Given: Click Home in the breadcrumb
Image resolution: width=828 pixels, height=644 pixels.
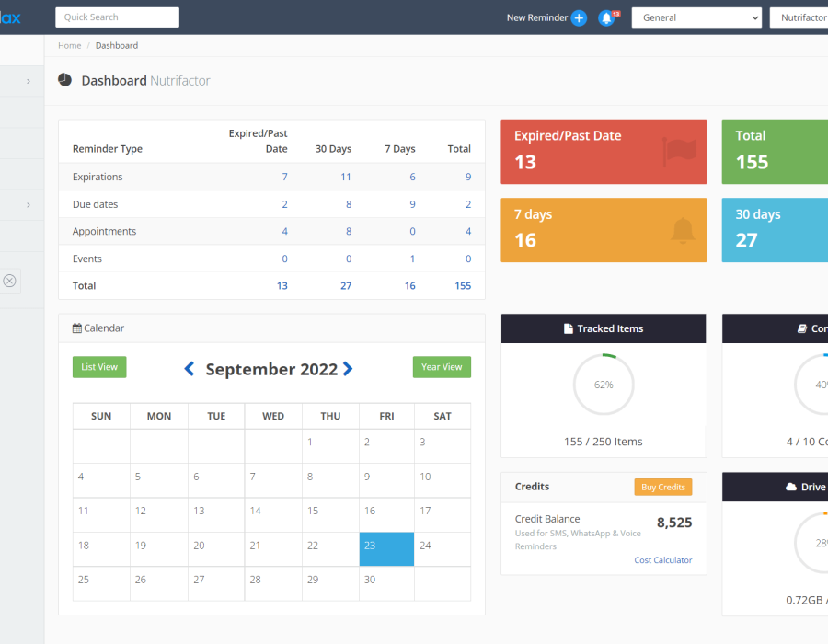Looking at the screenshot, I should tap(70, 45).
